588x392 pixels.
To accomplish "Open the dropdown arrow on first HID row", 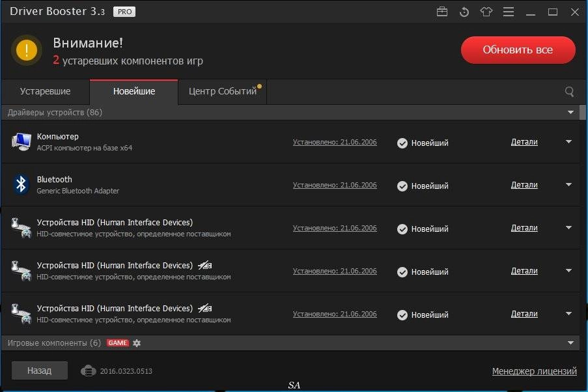I will 569,227.
